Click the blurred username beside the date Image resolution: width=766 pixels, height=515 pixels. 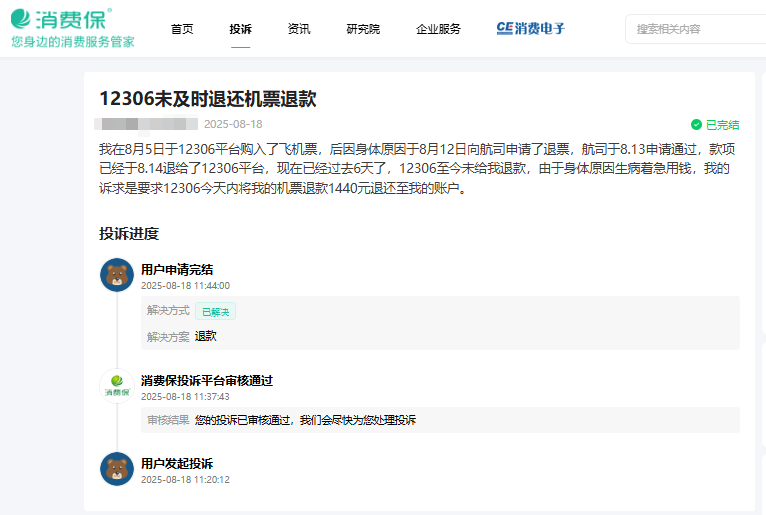146,124
